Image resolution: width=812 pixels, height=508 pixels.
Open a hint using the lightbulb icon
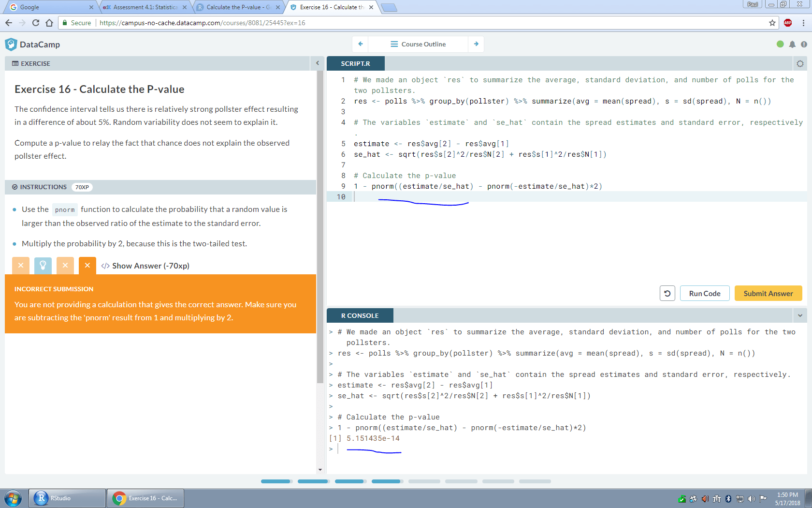(43, 265)
